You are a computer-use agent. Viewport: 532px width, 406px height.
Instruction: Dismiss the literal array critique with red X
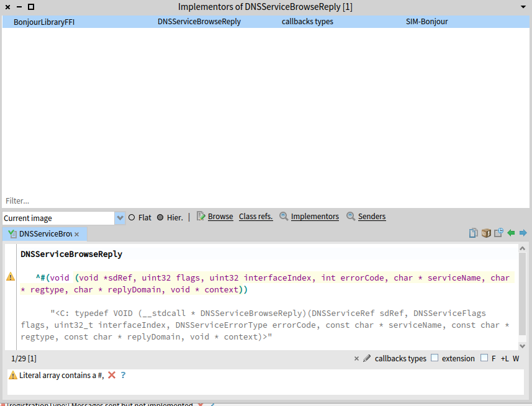112,375
